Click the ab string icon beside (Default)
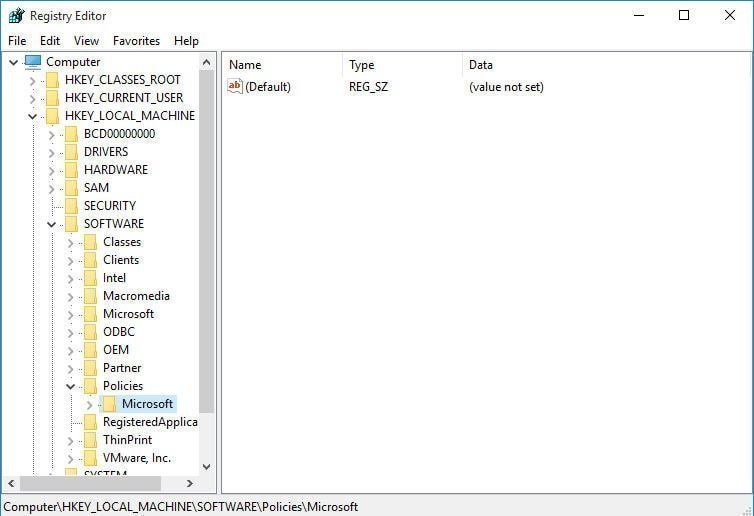754x516 pixels. [x=235, y=87]
